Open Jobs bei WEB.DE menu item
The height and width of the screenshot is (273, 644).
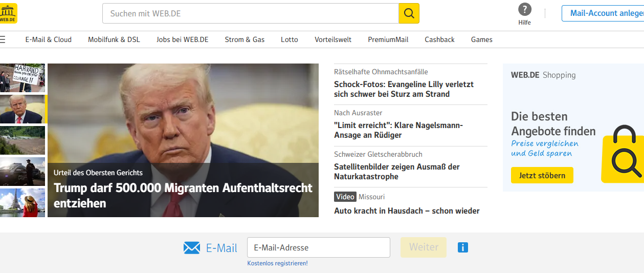click(183, 39)
